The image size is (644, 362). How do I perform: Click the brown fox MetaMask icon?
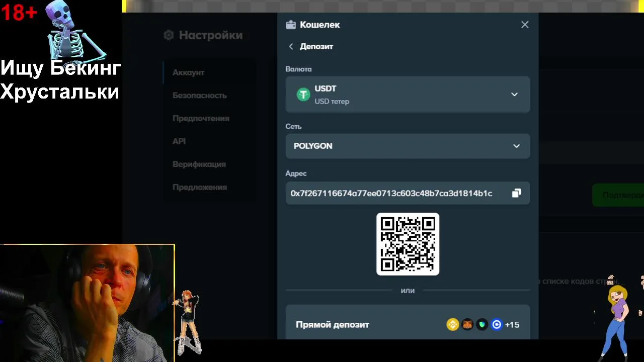[x=467, y=324]
